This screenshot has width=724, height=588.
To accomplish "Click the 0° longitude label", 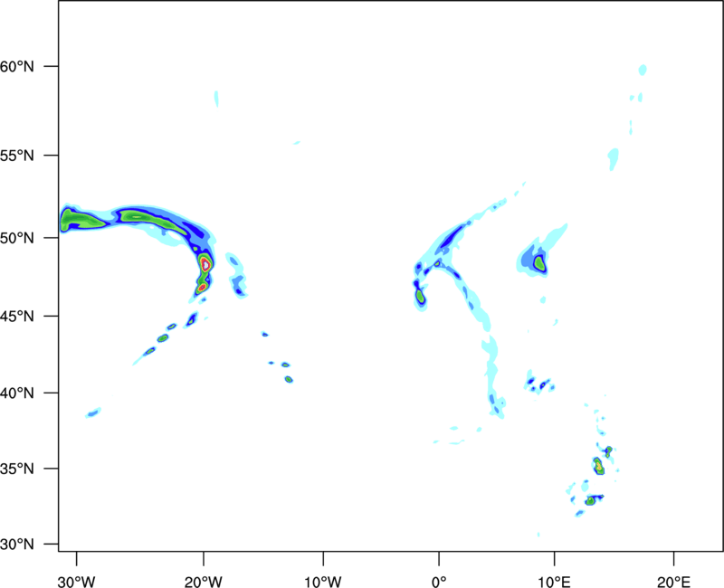I will [x=439, y=582].
